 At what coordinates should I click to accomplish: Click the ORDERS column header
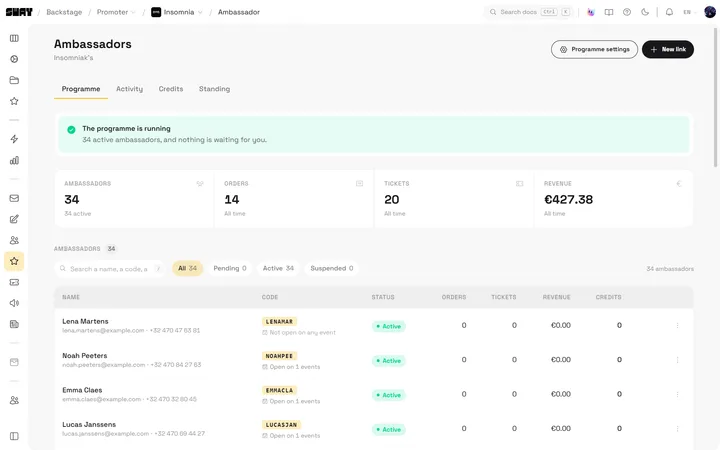[x=454, y=297]
